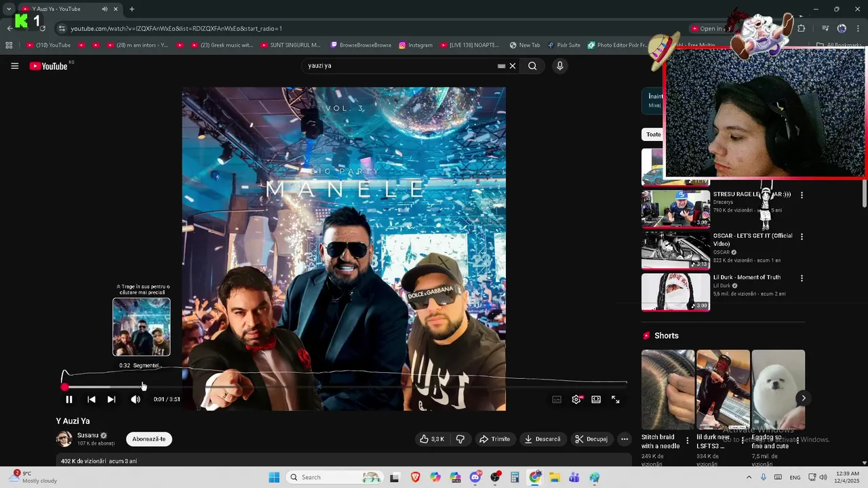Open the Eggdog short thumbnail
This screenshot has width=868, height=488.
point(778,390)
